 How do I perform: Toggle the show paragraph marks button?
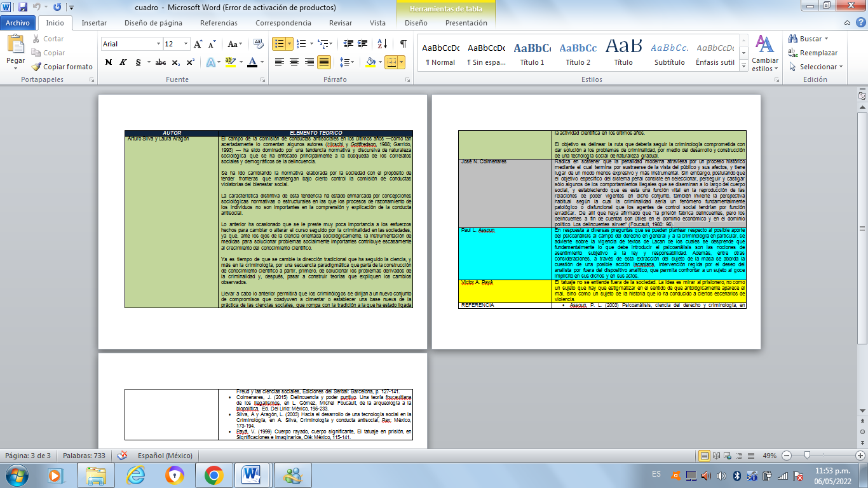[403, 44]
